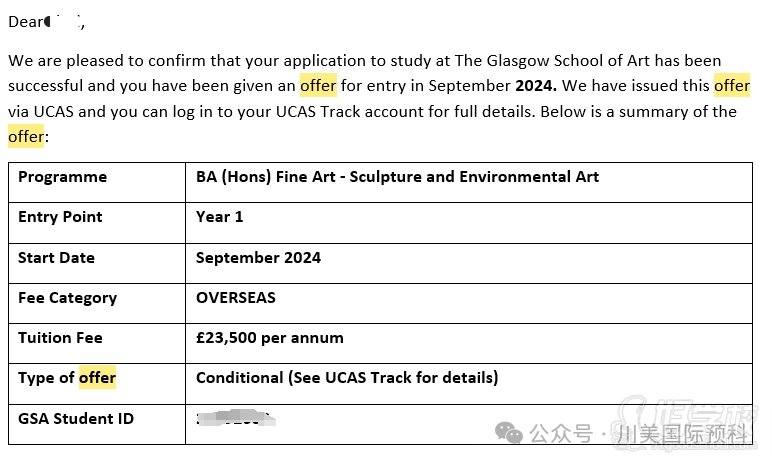Select highlighted "offer" after "issued this"
772x464 pixels.
731,86
